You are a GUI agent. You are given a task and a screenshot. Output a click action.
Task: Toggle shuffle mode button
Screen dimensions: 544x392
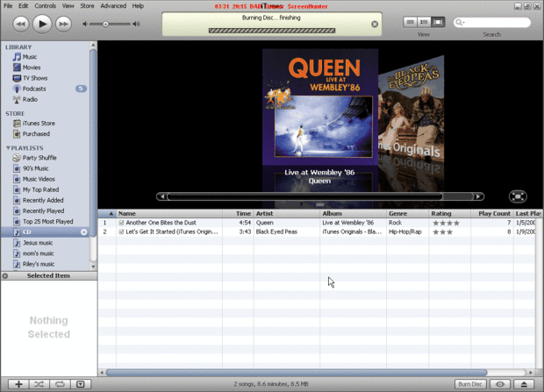[39, 384]
